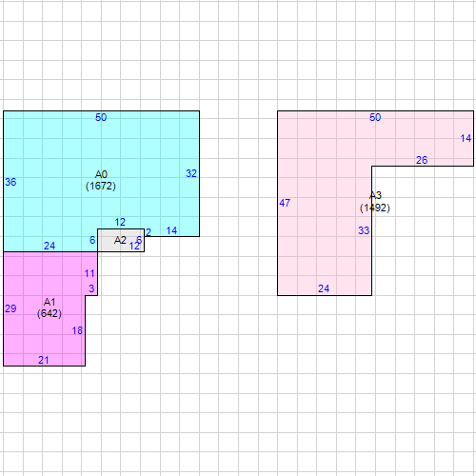This screenshot has height=476, width=476.
Task: Pick the '36' dimension on A0
Action: pos(10,182)
